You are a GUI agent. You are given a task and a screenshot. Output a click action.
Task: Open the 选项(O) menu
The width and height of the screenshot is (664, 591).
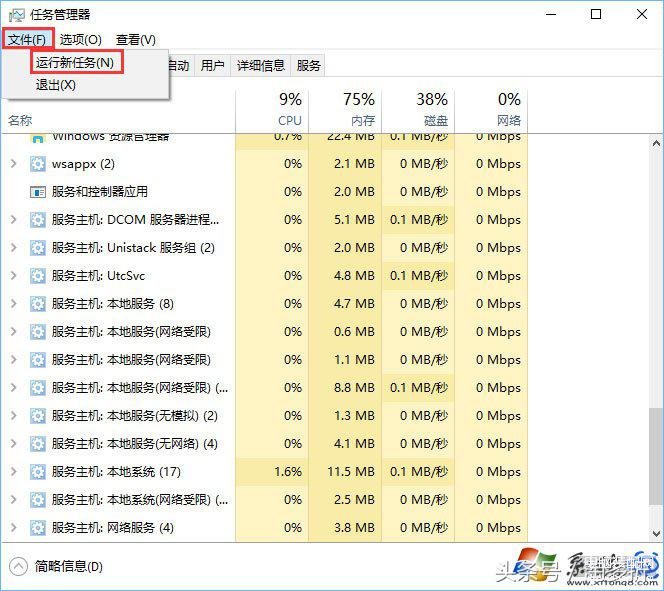click(x=80, y=40)
